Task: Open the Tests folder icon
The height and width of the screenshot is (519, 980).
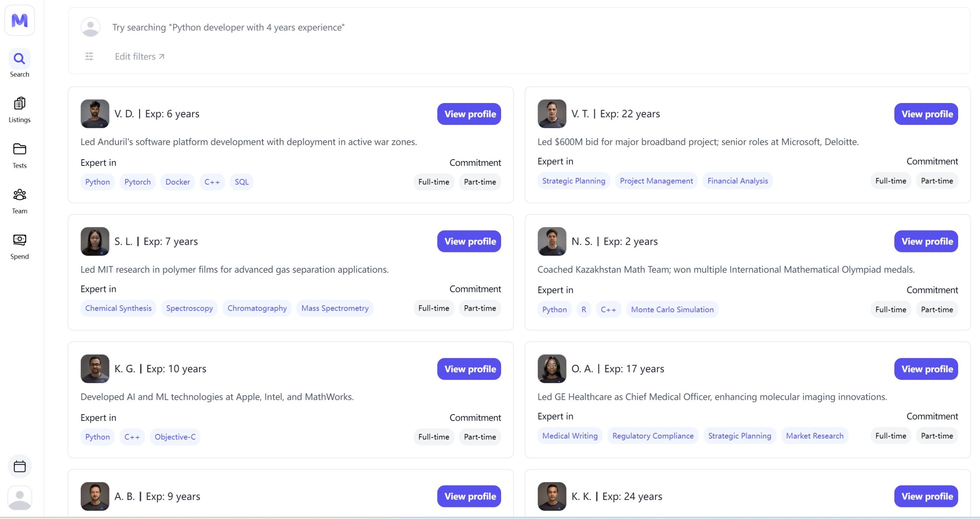Action: 20,149
